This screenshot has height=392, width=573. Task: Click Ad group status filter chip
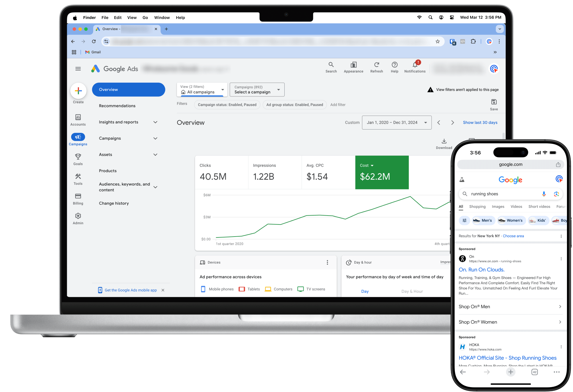pos(294,105)
